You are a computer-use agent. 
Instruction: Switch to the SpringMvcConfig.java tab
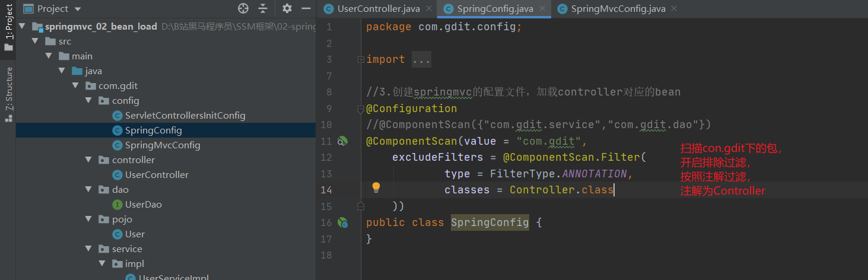click(613, 8)
